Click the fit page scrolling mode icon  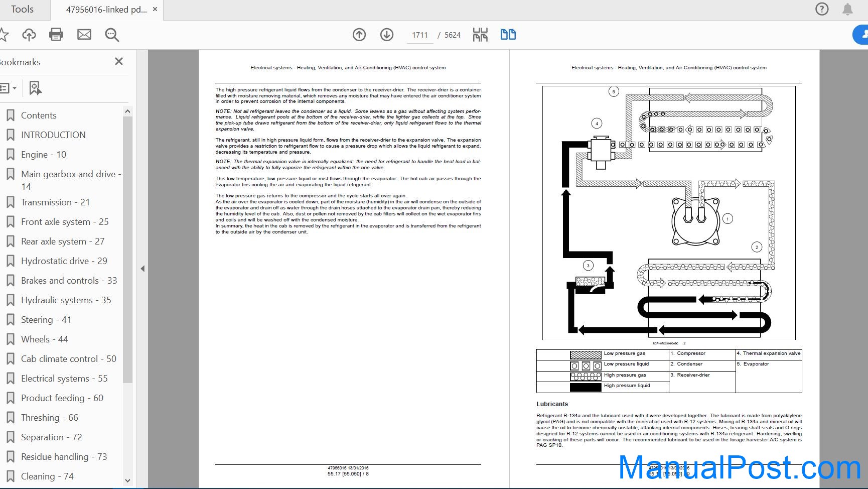pyautogui.click(x=480, y=35)
